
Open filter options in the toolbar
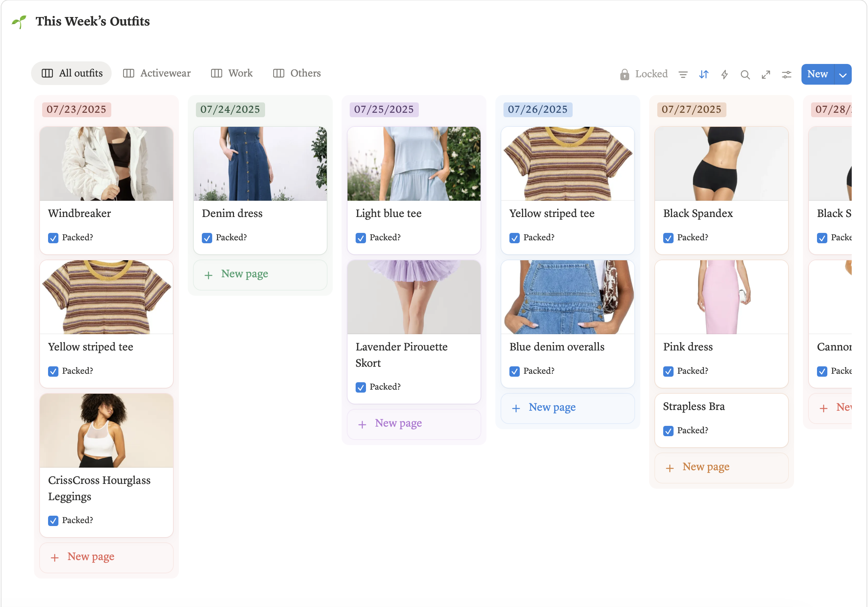683,74
